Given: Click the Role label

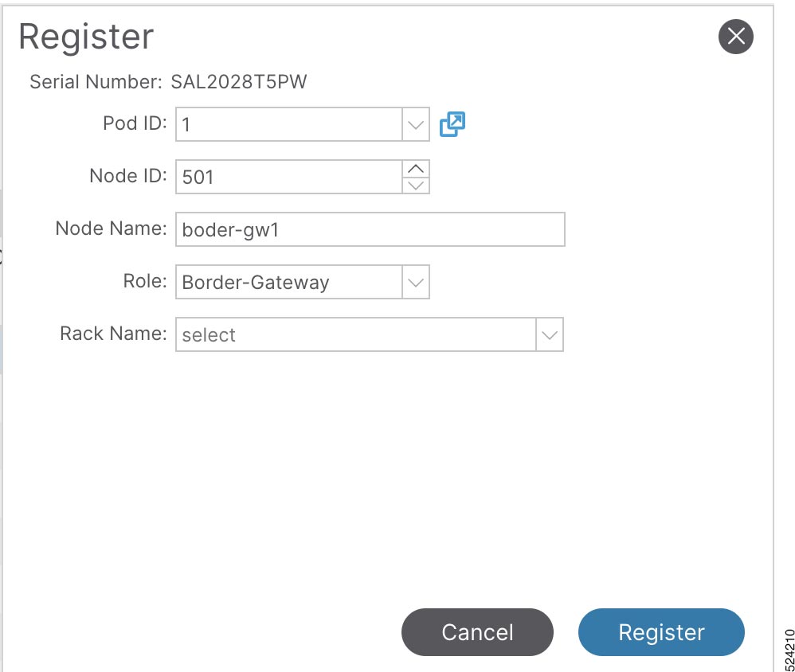Looking at the screenshot, I should coord(145,281).
